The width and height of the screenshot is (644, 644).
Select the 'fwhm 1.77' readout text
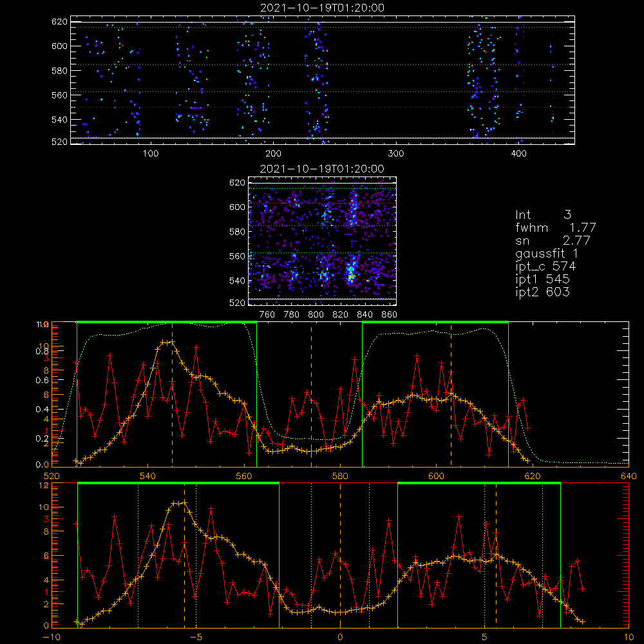tap(555, 227)
